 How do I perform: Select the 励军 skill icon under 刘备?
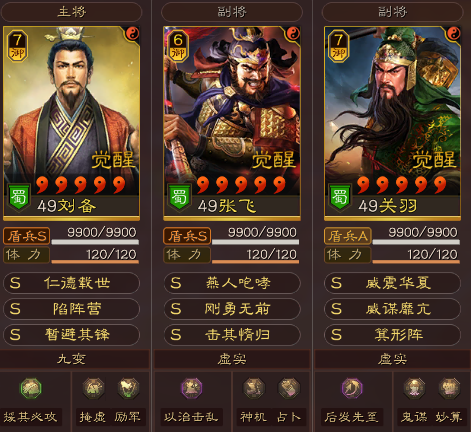tap(128, 388)
